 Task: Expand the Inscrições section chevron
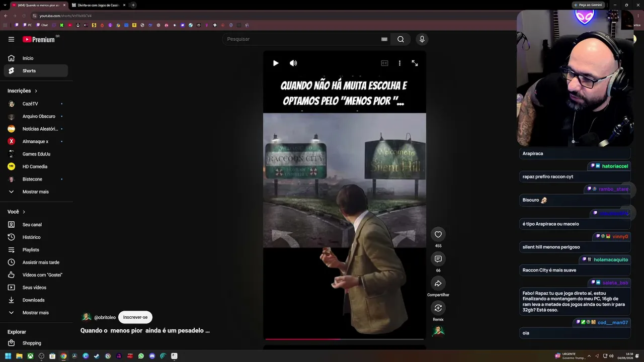point(36,91)
